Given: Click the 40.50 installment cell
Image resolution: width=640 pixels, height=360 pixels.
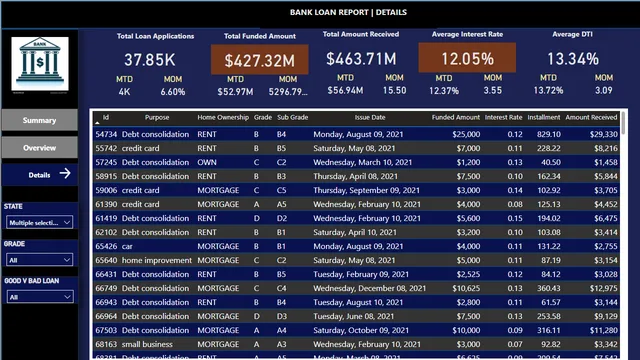Looking at the screenshot, I should 551,162.
